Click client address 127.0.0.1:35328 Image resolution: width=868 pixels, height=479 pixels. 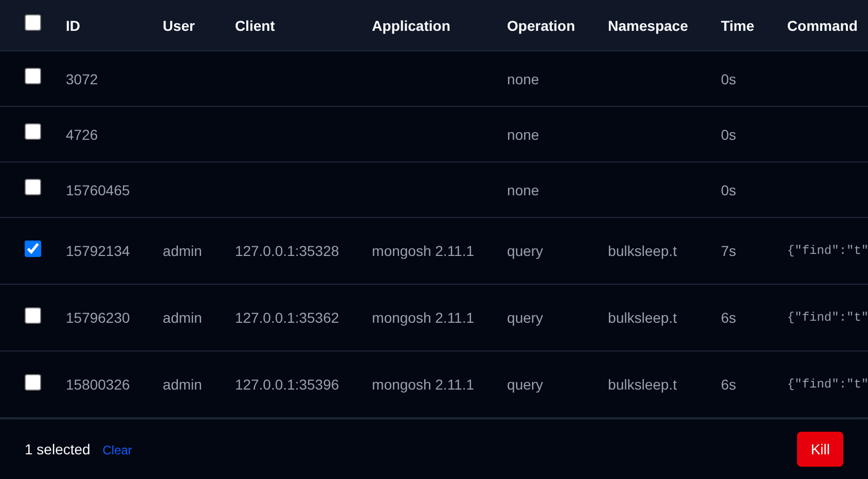click(x=287, y=251)
